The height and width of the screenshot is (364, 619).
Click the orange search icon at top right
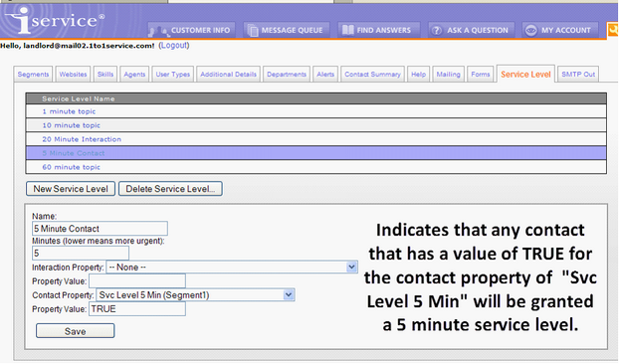pos(613,30)
